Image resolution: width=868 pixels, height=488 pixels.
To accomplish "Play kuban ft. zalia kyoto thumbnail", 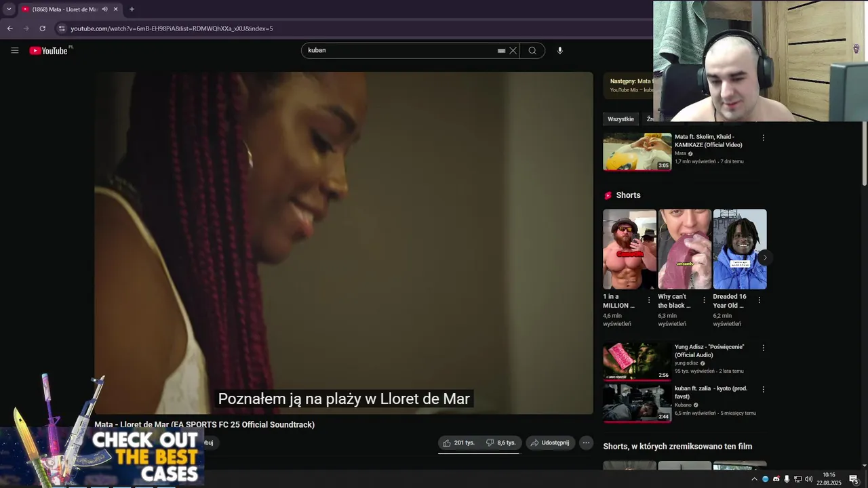I will pyautogui.click(x=637, y=403).
